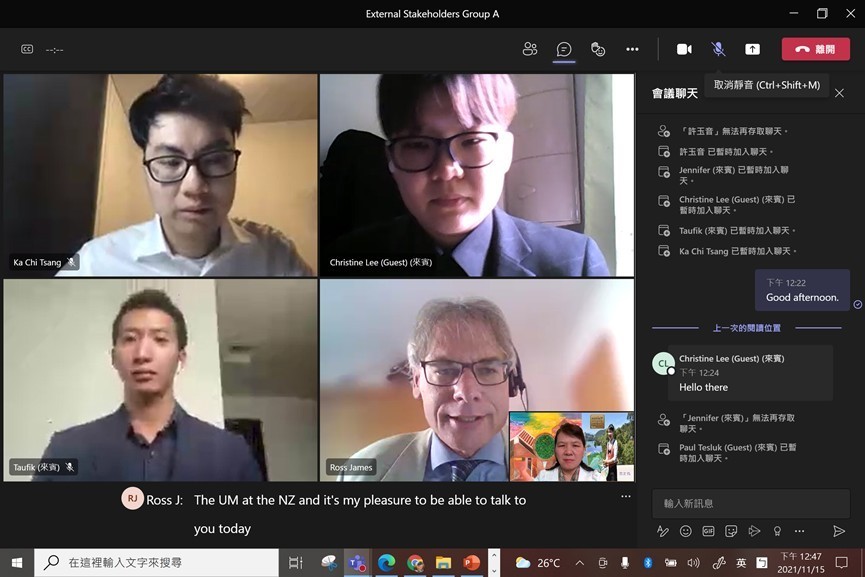Screen dimensions: 865x577
Task: Open Google Chrome from the taskbar
Action: pos(415,563)
